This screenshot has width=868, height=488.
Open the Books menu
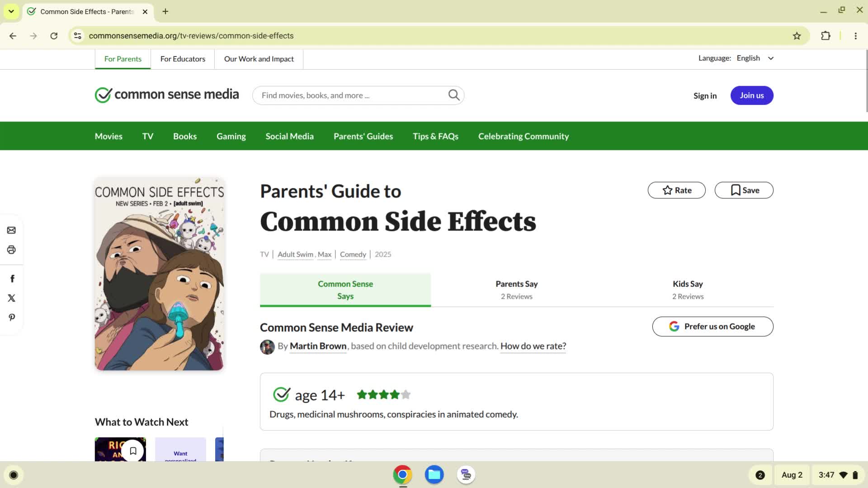coord(185,136)
